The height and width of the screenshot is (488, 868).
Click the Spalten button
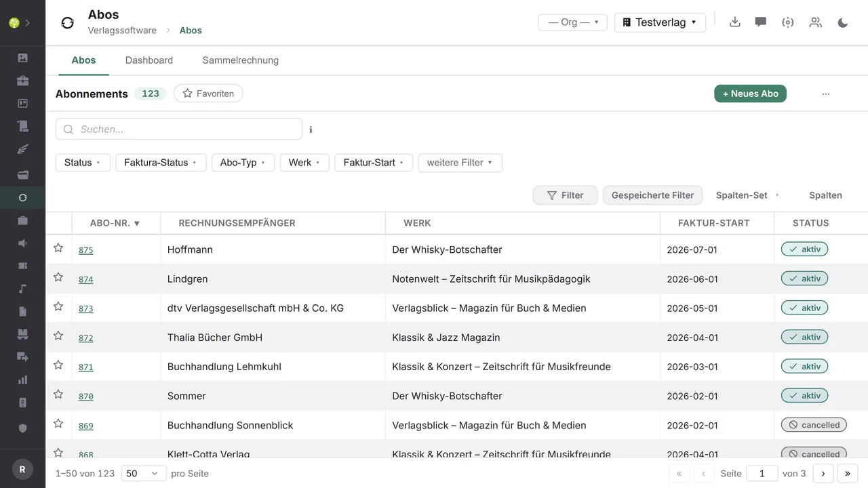pos(825,195)
